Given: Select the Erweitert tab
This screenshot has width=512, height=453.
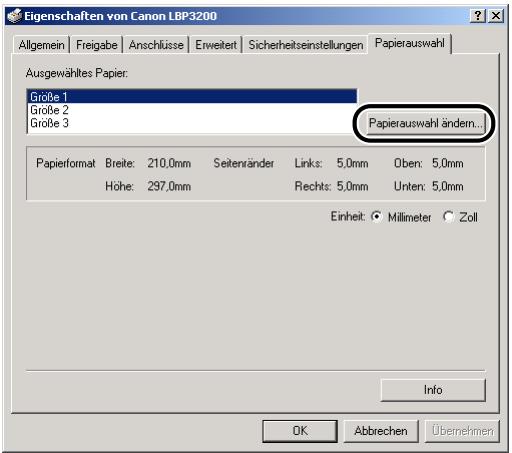Looking at the screenshot, I should coord(216,45).
